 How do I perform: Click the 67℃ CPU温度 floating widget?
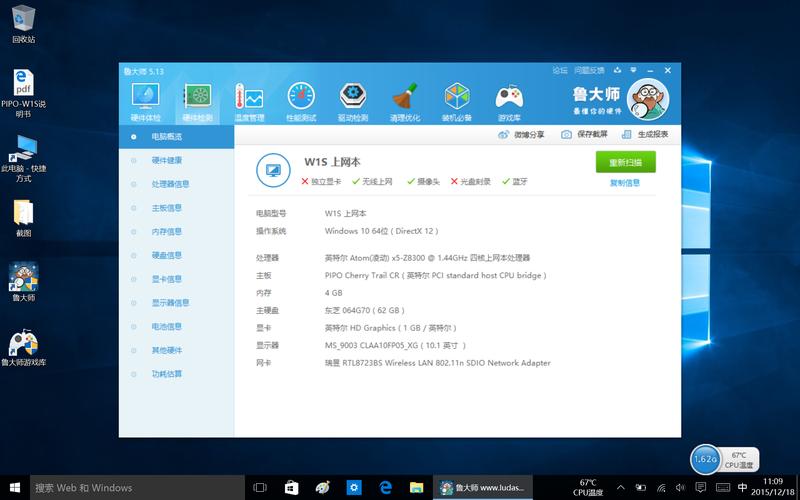coord(739,460)
